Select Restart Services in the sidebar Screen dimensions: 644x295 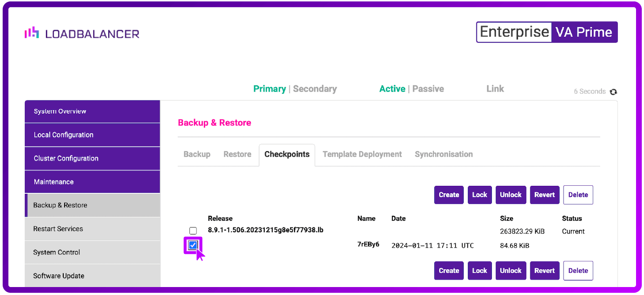click(92, 229)
